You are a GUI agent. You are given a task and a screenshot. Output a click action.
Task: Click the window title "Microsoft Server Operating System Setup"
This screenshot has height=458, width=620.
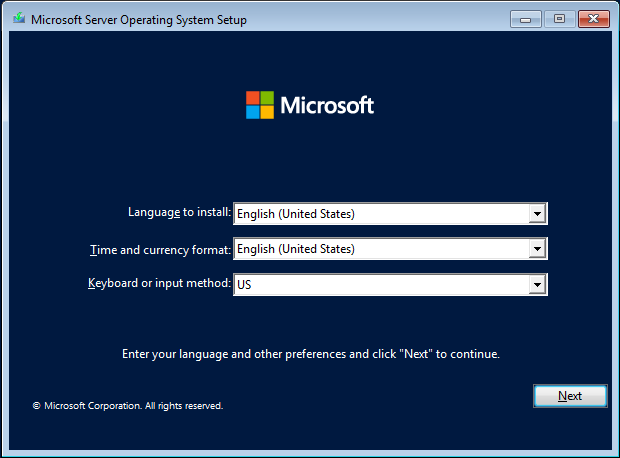pyautogui.click(x=139, y=20)
